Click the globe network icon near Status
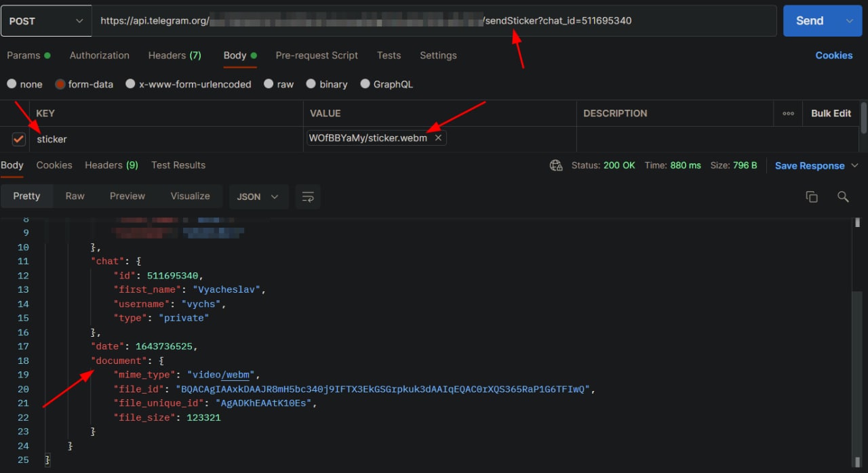868x473 pixels. tap(556, 165)
